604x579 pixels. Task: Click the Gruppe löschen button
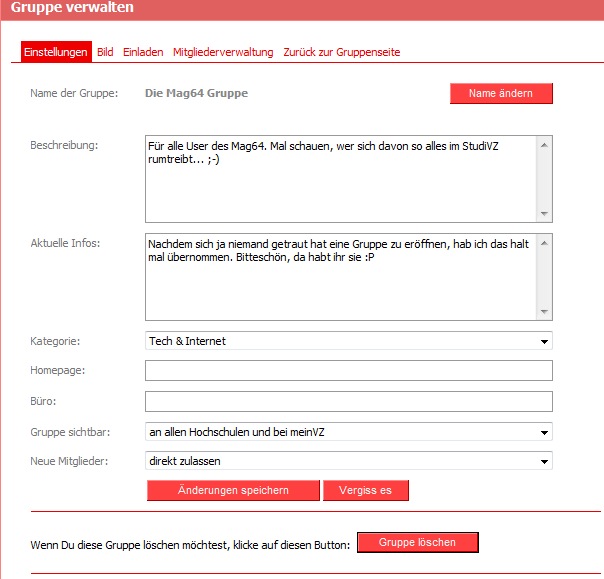[418, 542]
